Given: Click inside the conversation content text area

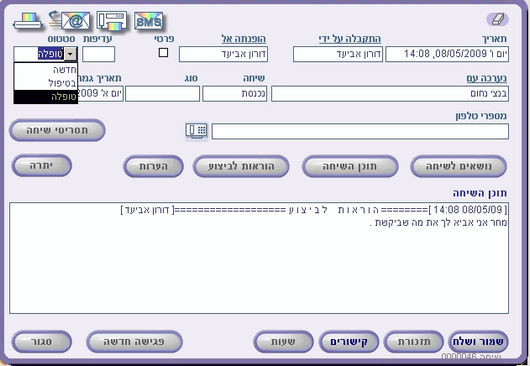Looking at the screenshot, I should [259, 258].
